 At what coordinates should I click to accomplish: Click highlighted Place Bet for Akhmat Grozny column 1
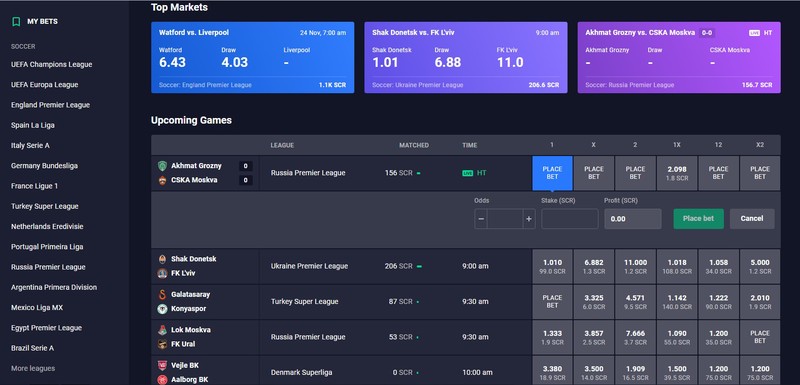point(552,173)
